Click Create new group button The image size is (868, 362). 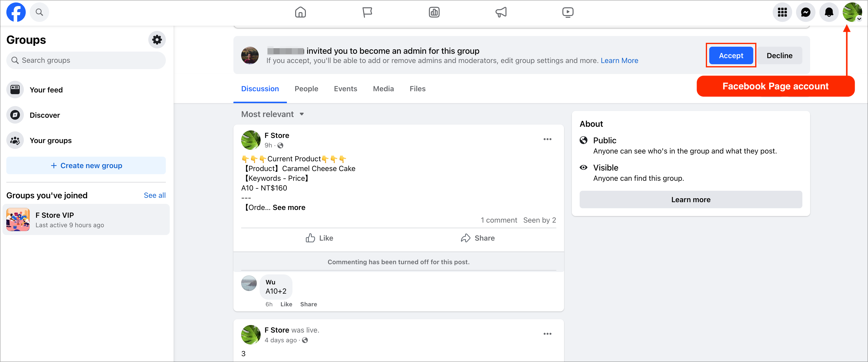[x=86, y=165]
